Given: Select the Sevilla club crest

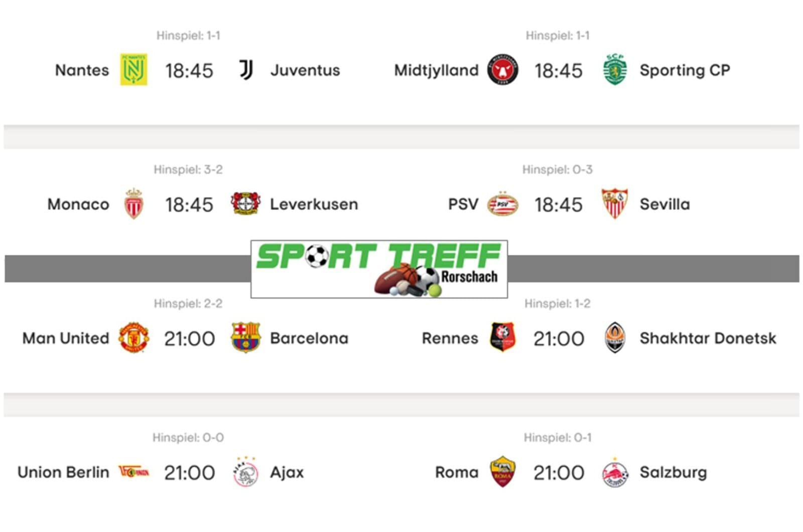Looking at the screenshot, I should 615,204.
